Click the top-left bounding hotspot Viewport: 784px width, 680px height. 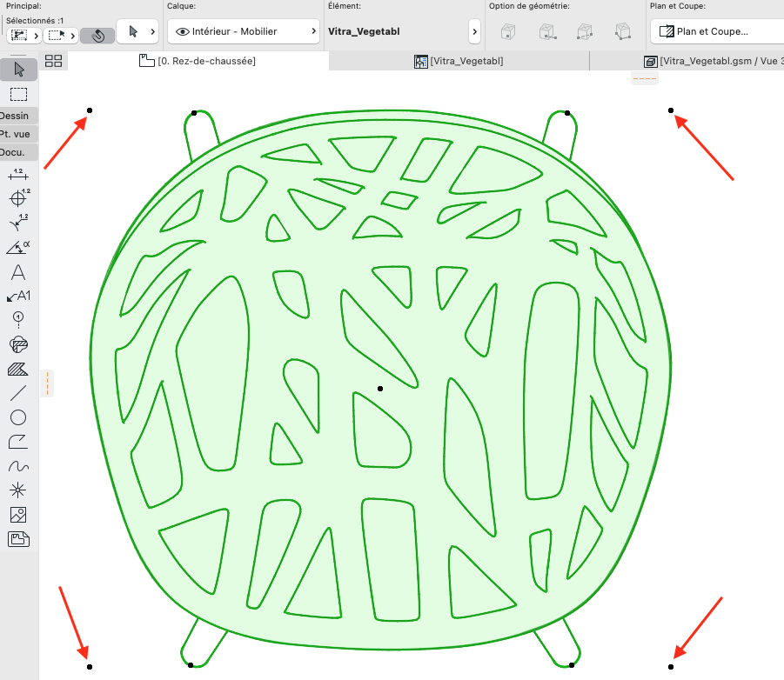(90, 110)
